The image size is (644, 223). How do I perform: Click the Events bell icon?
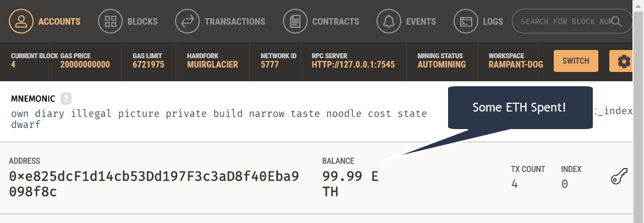pyautogui.click(x=389, y=21)
